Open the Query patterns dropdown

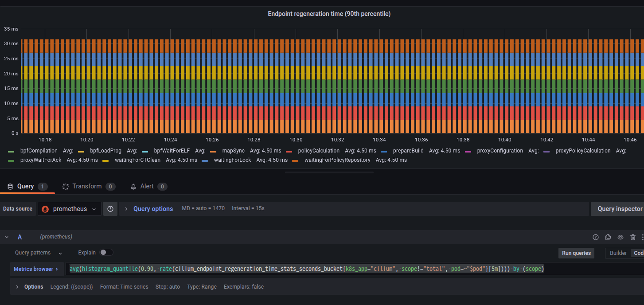(x=39, y=253)
